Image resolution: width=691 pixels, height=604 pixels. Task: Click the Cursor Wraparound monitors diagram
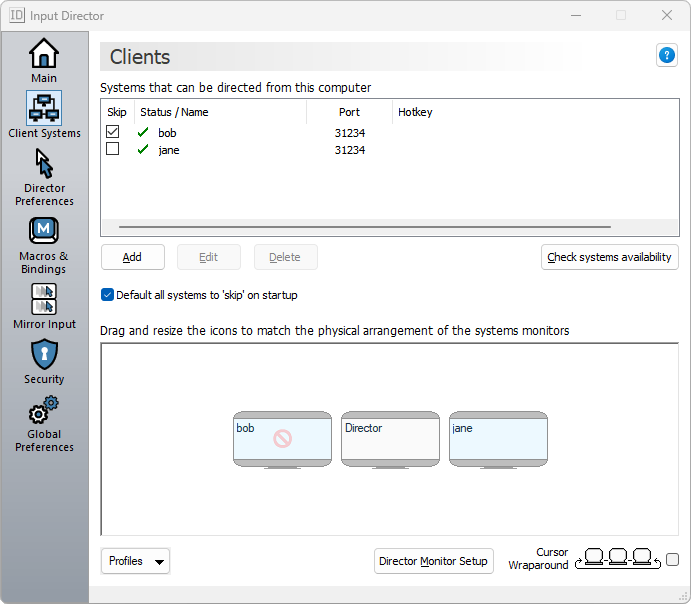coord(618,559)
